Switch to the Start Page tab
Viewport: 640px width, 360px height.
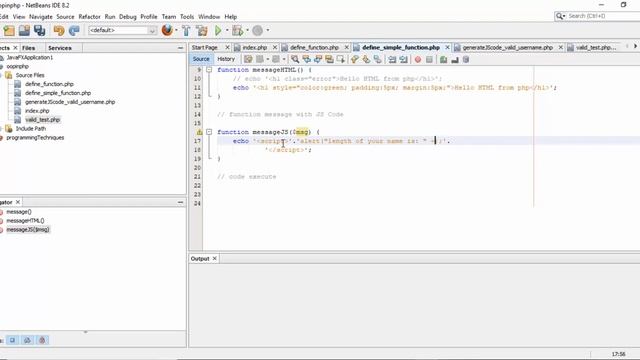[204, 48]
